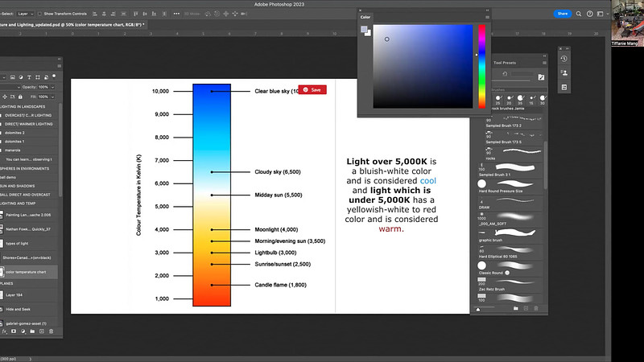Click the delete brush trash icon in brushes panel
The image size is (644, 362).
(536, 308)
